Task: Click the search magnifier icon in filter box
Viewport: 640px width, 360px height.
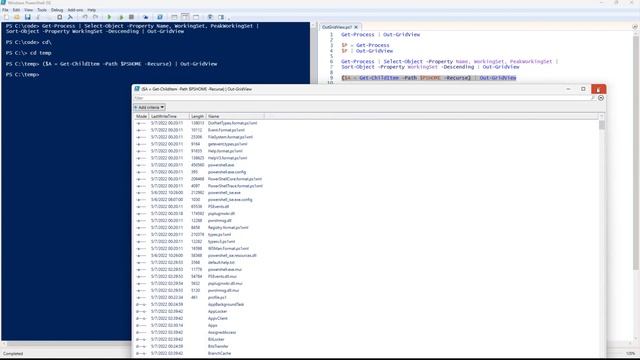Action: pyautogui.click(x=593, y=98)
